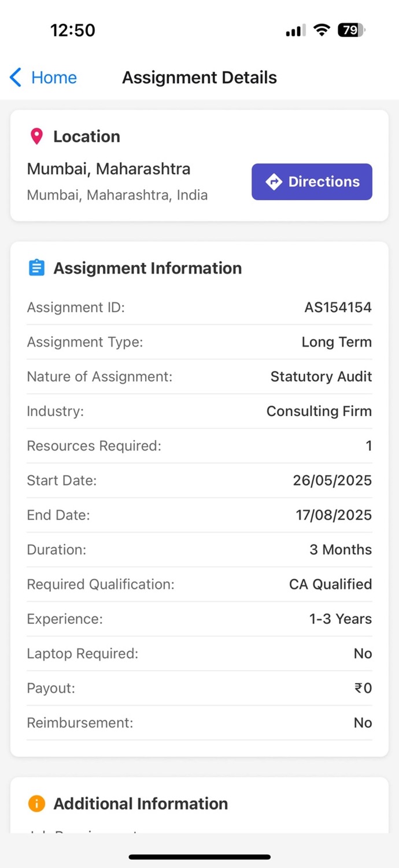Tap the Long Term assignment type value
This screenshot has height=868, width=399.
coord(337,342)
